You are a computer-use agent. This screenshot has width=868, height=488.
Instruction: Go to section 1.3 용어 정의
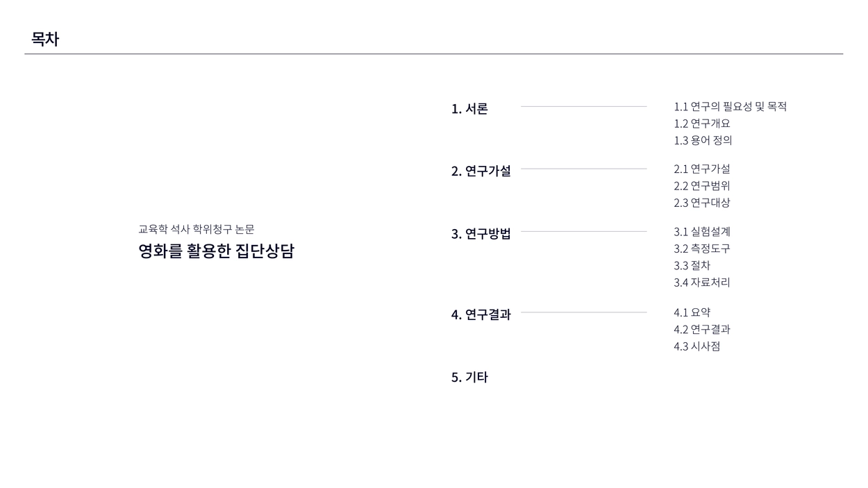coord(703,140)
